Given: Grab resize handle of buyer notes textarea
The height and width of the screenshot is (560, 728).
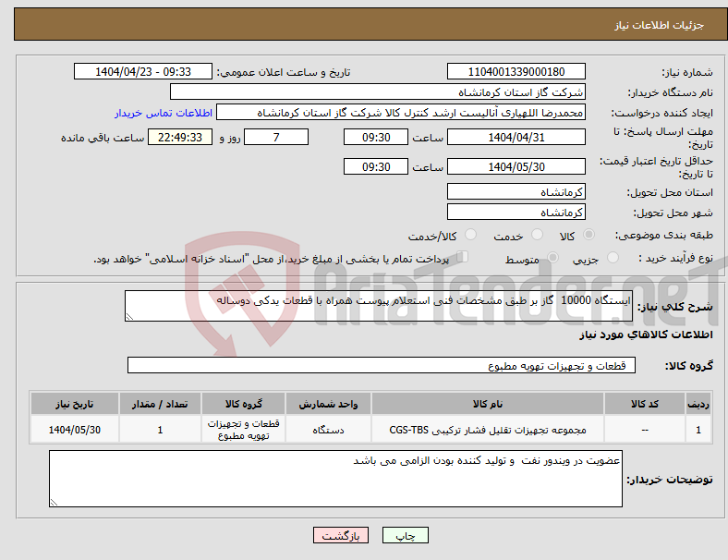Looking at the screenshot, I should (x=54, y=503).
